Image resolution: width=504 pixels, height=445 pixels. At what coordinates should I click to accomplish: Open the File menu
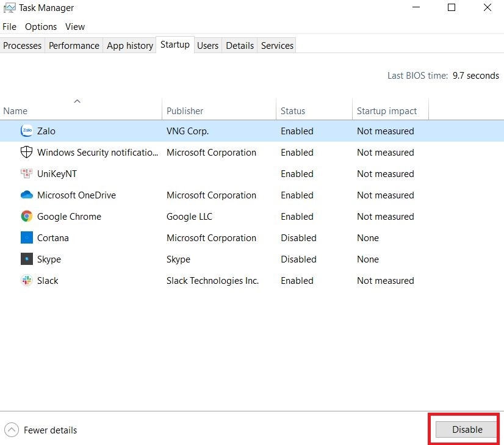click(9, 27)
